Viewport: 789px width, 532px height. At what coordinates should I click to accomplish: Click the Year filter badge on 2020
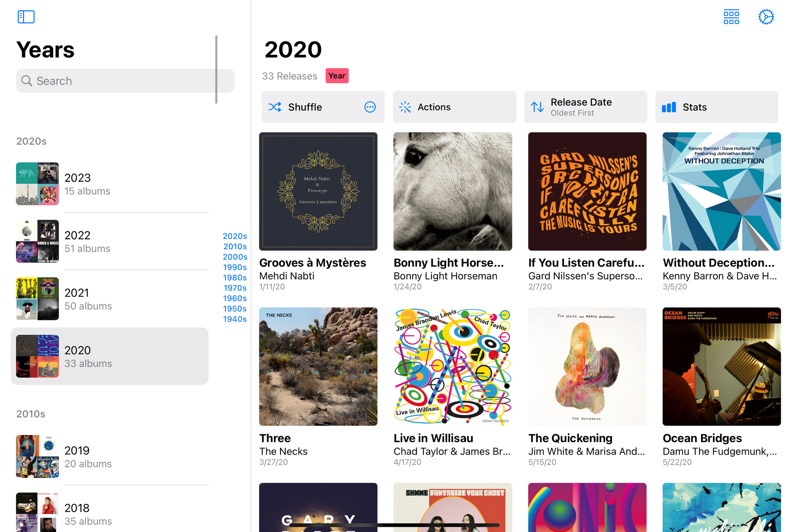(337, 76)
